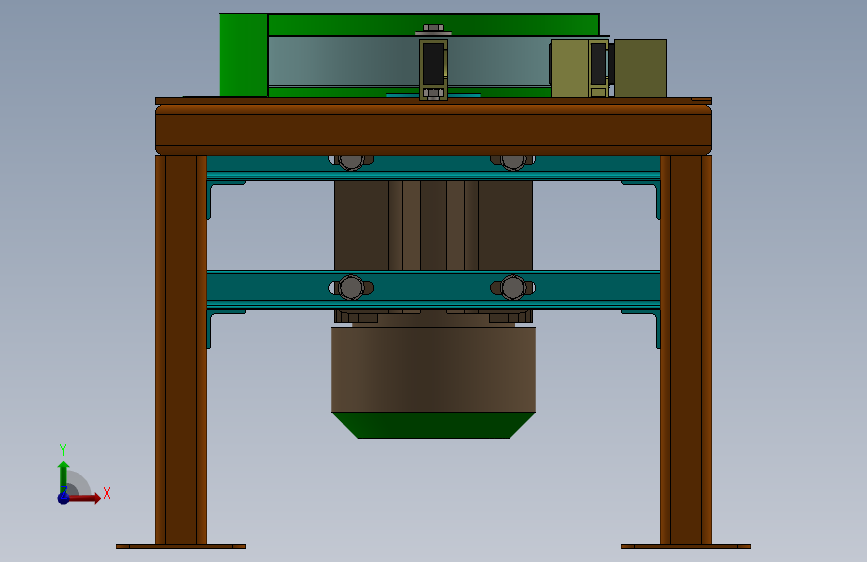867x562 pixels.
Task: Select the upper teal cross rail
Action: (434, 168)
